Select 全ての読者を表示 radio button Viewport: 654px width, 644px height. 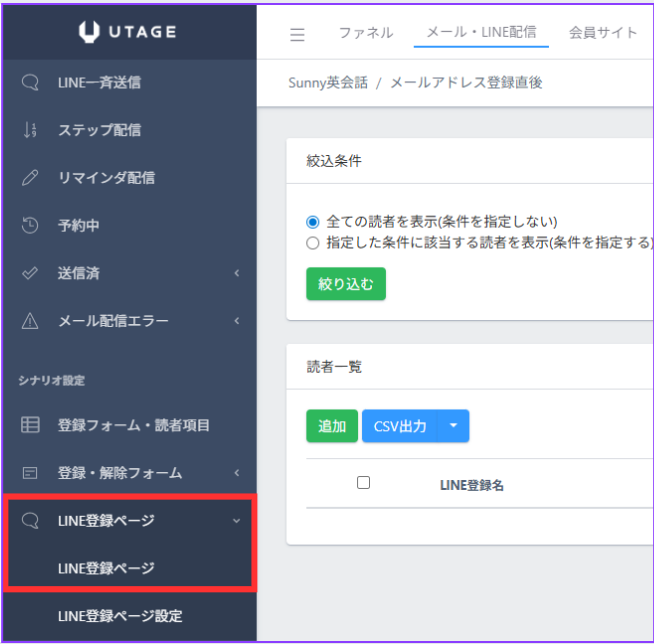pyautogui.click(x=313, y=222)
